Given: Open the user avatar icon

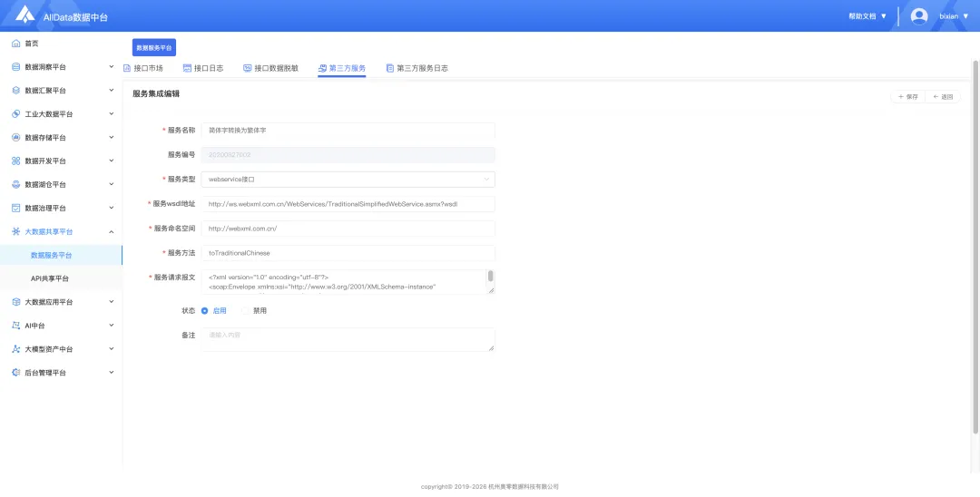Looking at the screenshot, I should (x=918, y=16).
